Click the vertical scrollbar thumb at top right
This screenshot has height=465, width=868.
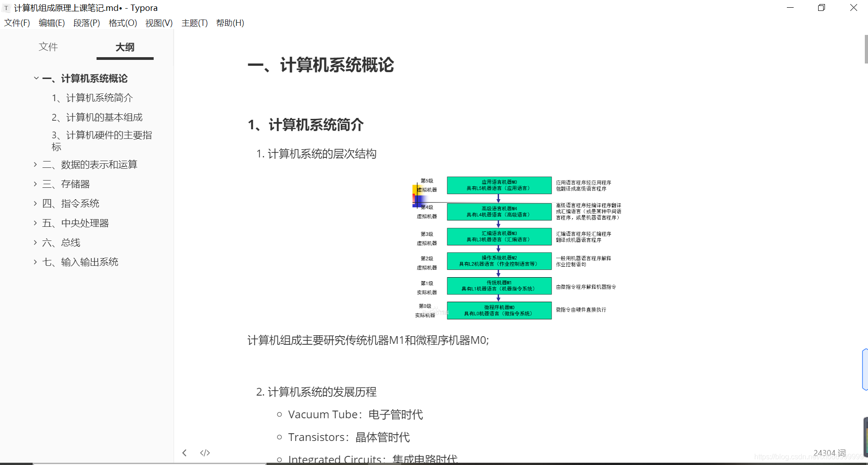[x=866, y=49]
